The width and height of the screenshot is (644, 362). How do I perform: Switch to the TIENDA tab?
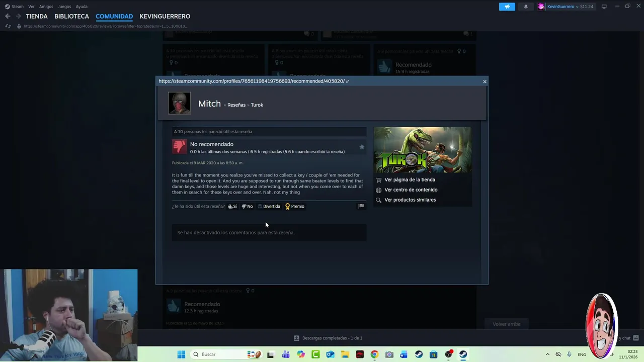[x=37, y=16]
